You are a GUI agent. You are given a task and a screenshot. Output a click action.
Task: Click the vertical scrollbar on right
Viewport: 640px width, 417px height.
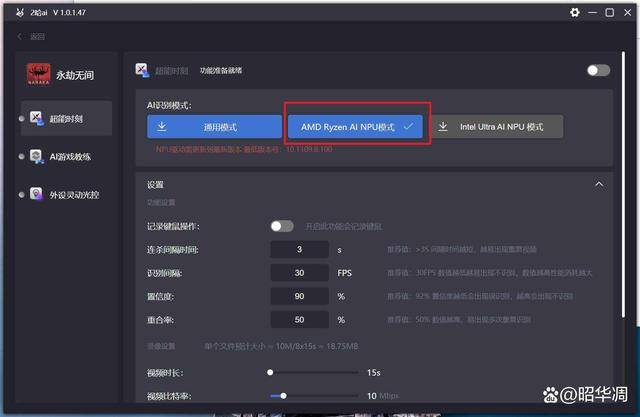pyautogui.click(x=623, y=184)
